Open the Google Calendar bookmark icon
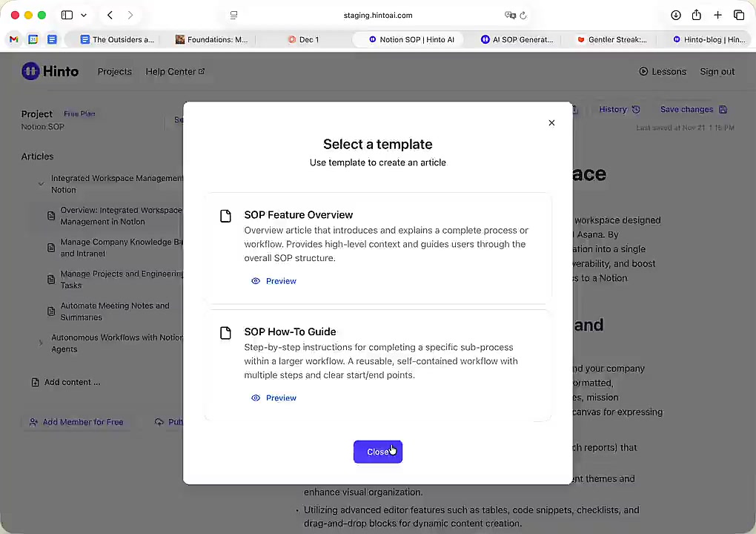Viewport: 756px width, 534px height. (x=33, y=39)
